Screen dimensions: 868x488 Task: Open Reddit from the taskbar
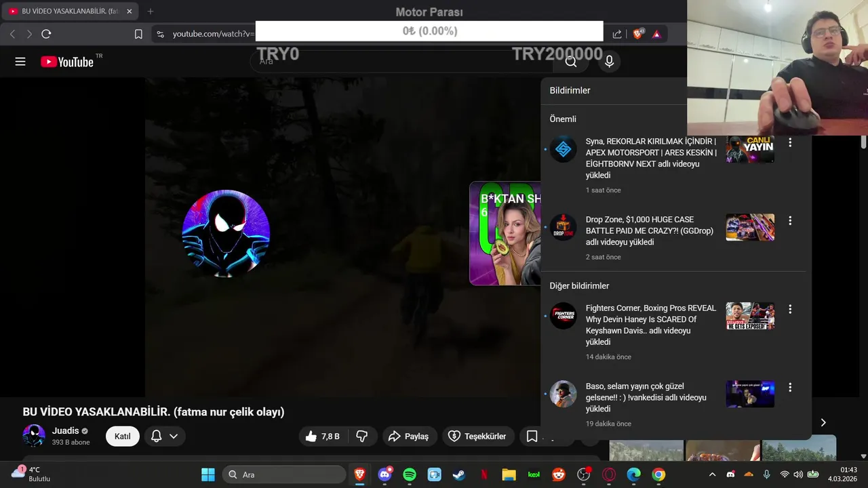click(559, 474)
